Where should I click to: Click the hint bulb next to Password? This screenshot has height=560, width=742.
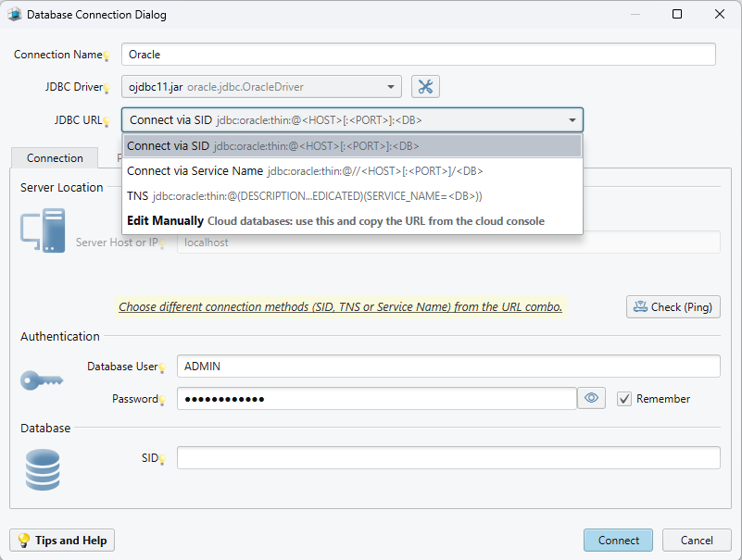coord(162,400)
